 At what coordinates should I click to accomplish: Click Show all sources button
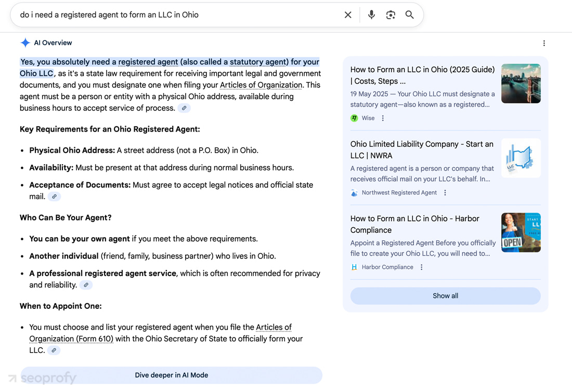(445, 296)
